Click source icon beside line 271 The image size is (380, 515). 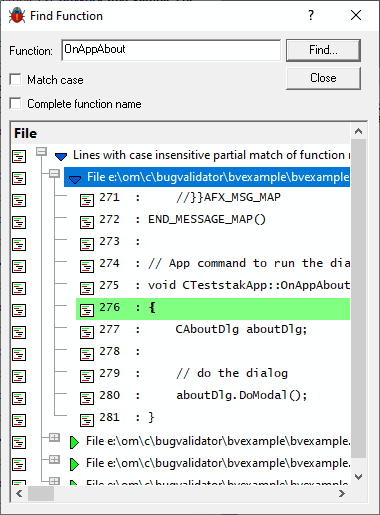(x=87, y=200)
